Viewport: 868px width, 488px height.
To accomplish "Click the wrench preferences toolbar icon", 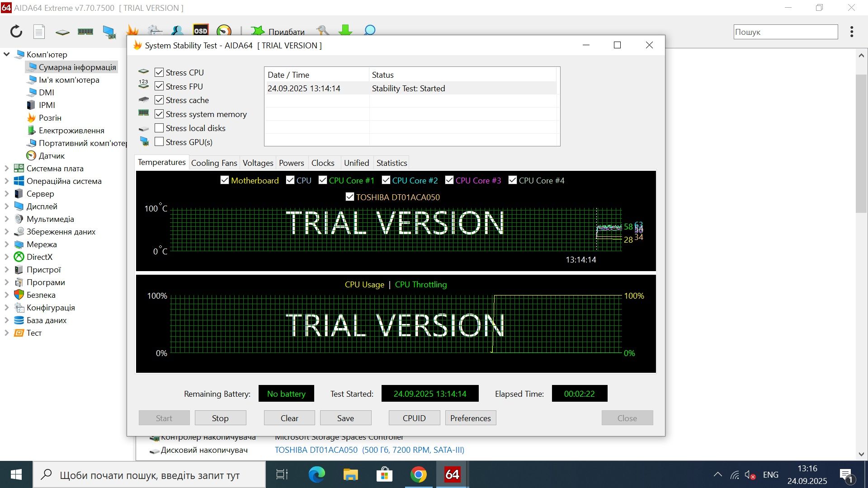I will pyautogui.click(x=323, y=31).
